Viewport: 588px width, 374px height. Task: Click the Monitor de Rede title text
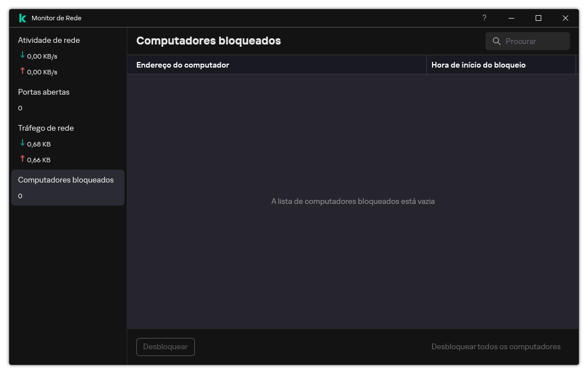coord(57,18)
